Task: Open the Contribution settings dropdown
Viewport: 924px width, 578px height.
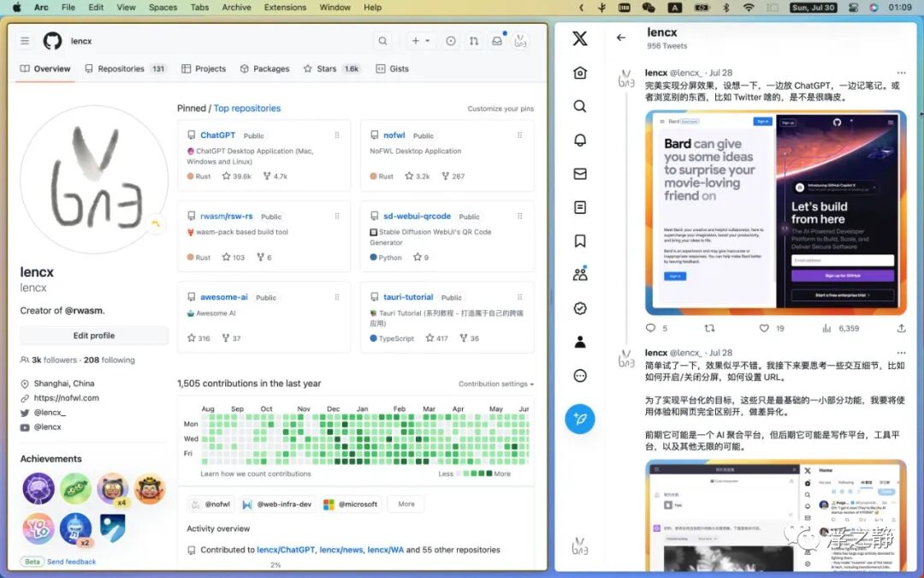Action: (x=496, y=384)
